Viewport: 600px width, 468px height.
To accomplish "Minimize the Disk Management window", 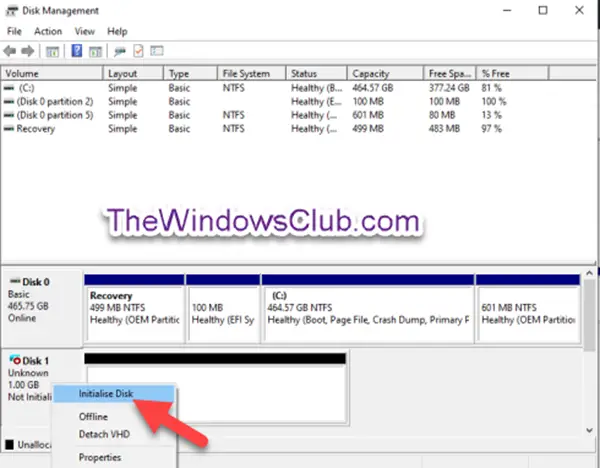I will (507, 10).
